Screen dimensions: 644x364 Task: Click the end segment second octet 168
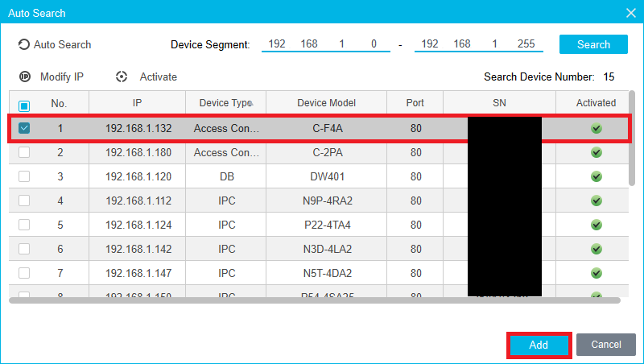(461, 43)
